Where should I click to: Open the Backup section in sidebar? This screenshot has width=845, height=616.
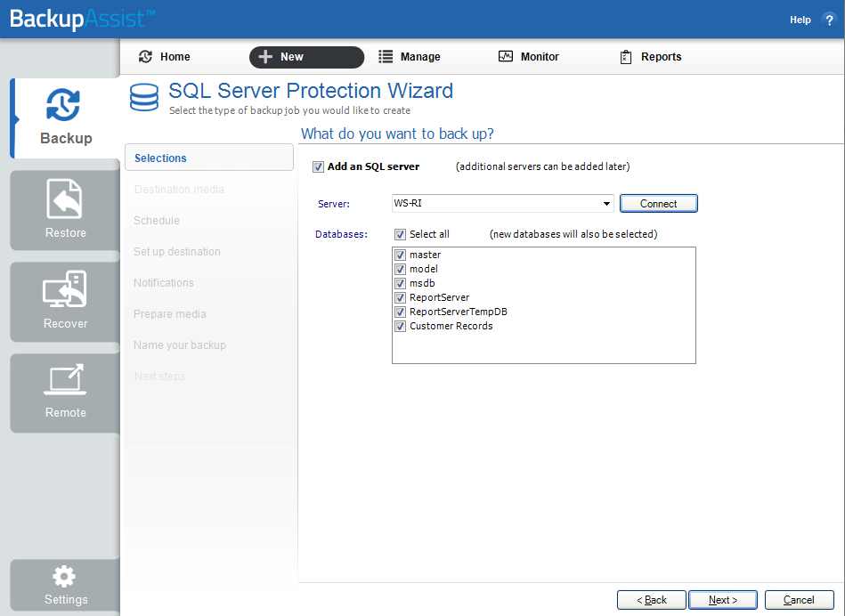pyautogui.click(x=65, y=118)
